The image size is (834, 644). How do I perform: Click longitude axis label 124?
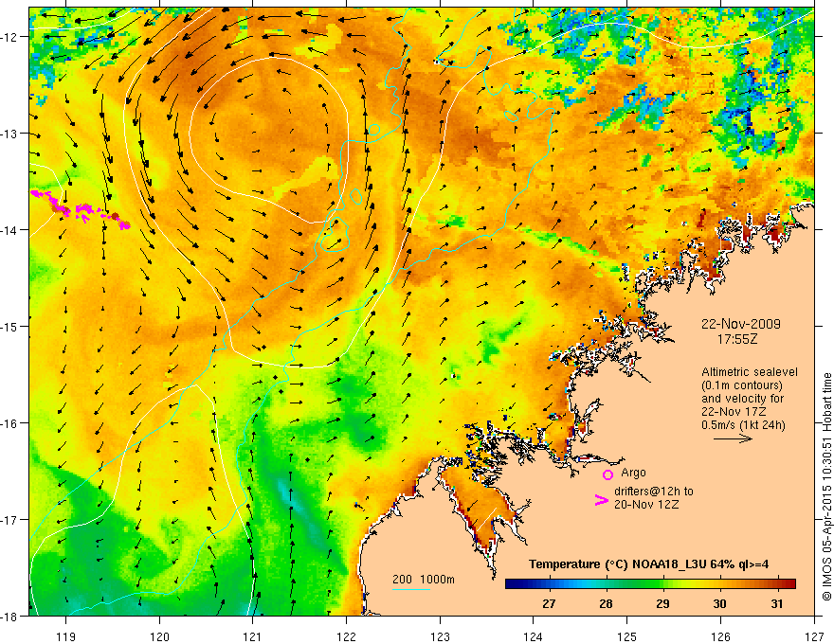(534, 636)
